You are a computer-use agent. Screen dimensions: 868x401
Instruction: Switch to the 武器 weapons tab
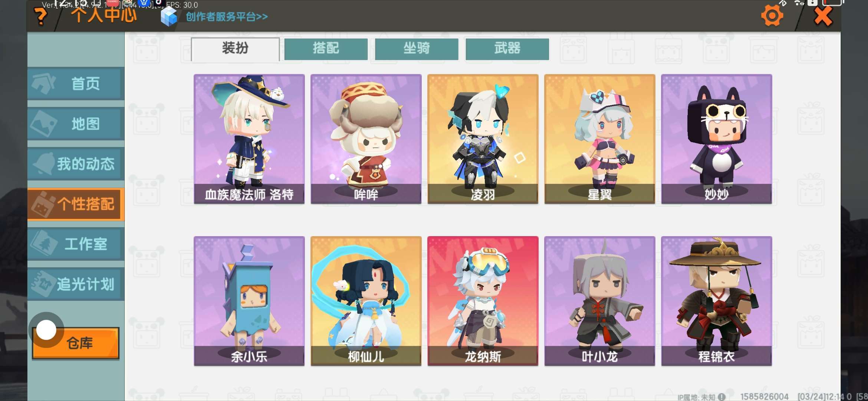(507, 49)
